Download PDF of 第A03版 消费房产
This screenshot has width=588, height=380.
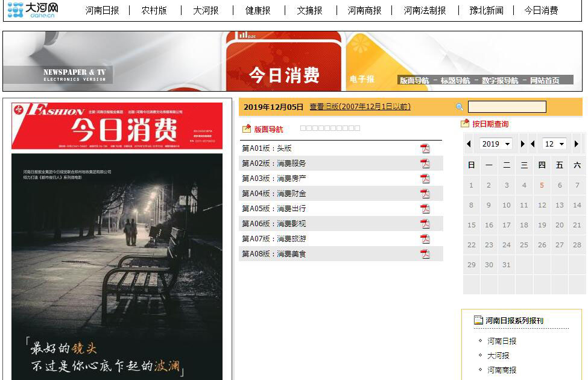(425, 179)
